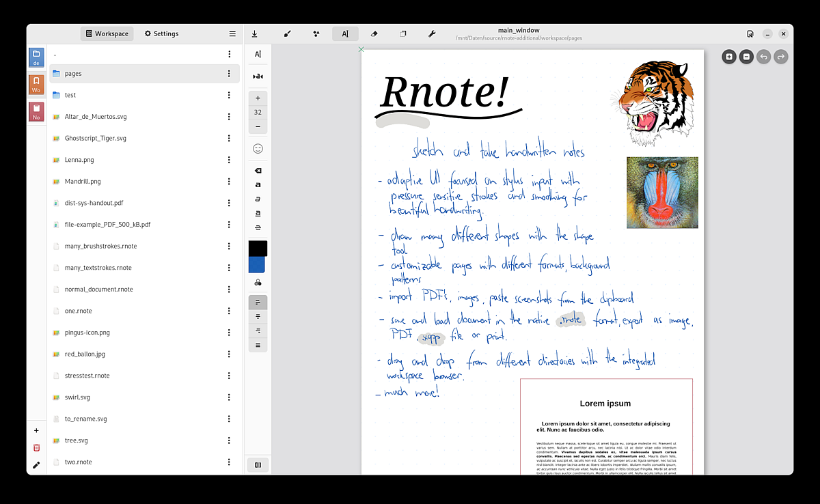The image size is (820, 504).
Task: Open options menu for dist-sys-handout.pdf
Action: [229, 204]
